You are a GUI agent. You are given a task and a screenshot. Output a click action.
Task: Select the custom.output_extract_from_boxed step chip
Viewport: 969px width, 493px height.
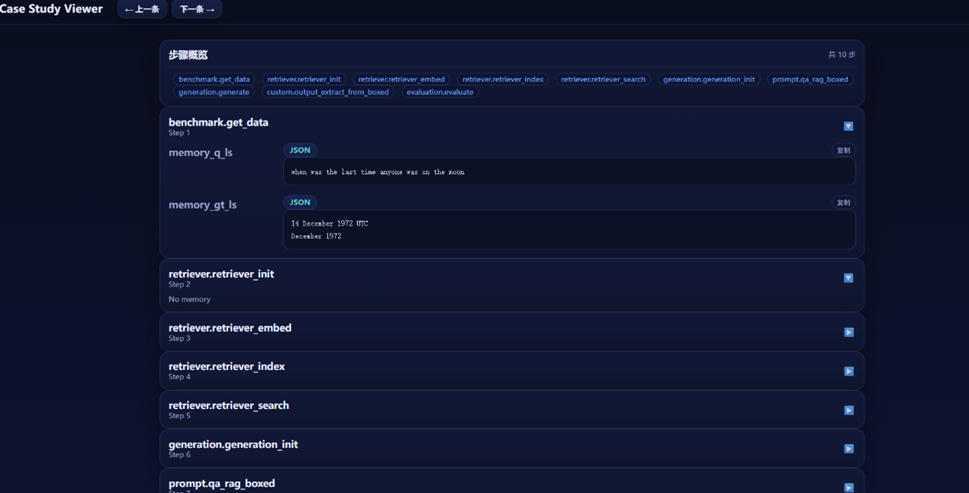pos(328,92)
